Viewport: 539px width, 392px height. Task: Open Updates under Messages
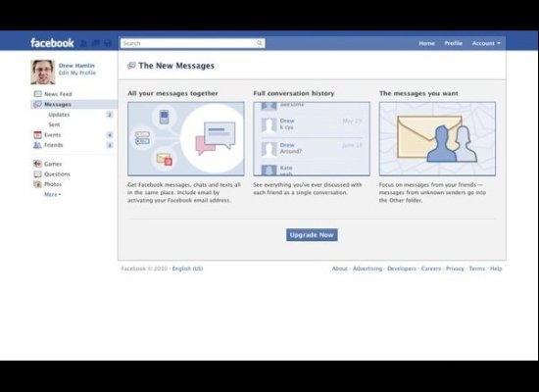(x=59, y=115)
